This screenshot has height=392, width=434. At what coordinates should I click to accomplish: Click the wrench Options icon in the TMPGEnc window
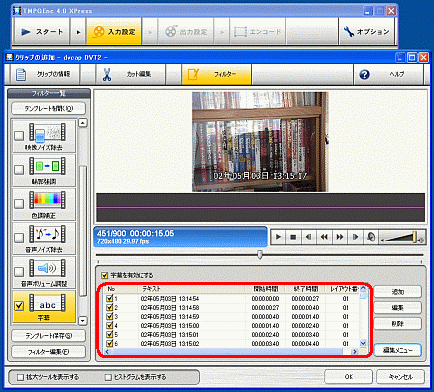click(x=349, y=32)
